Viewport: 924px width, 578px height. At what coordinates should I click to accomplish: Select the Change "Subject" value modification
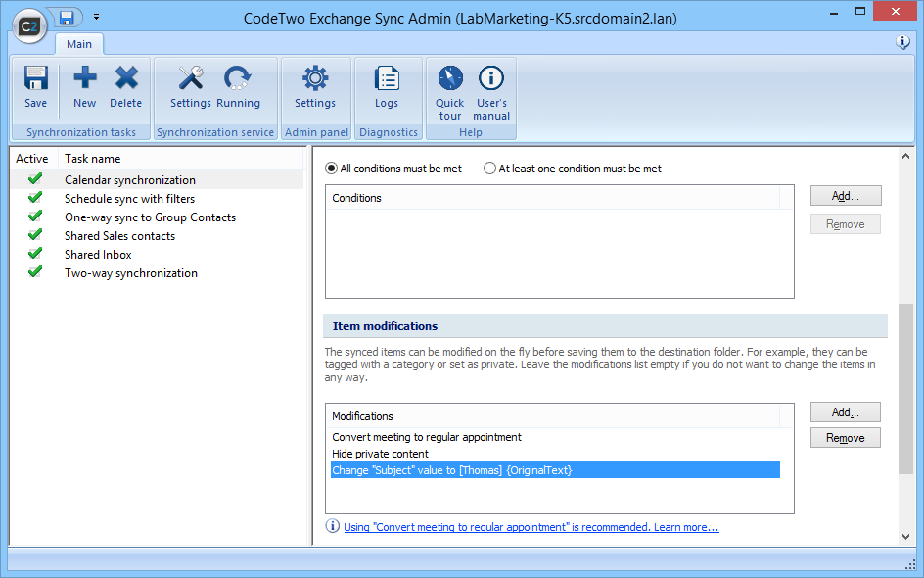click(x=555, y=470)
